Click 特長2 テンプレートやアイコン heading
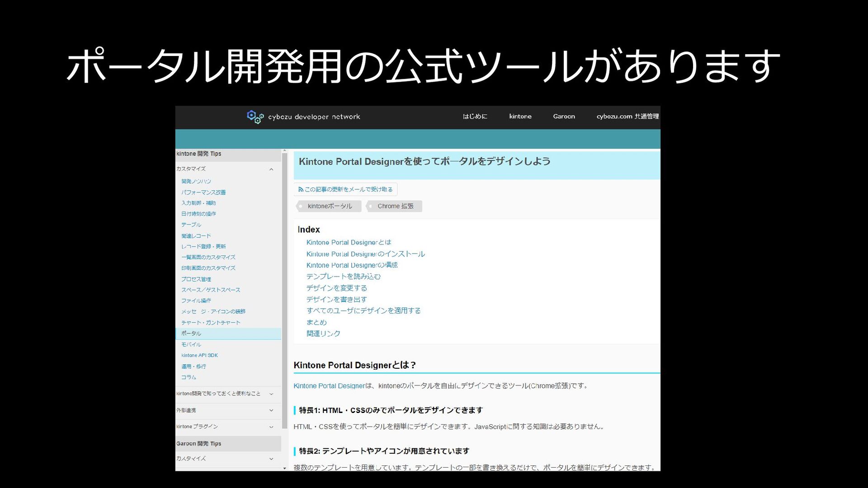 [384, 451]
